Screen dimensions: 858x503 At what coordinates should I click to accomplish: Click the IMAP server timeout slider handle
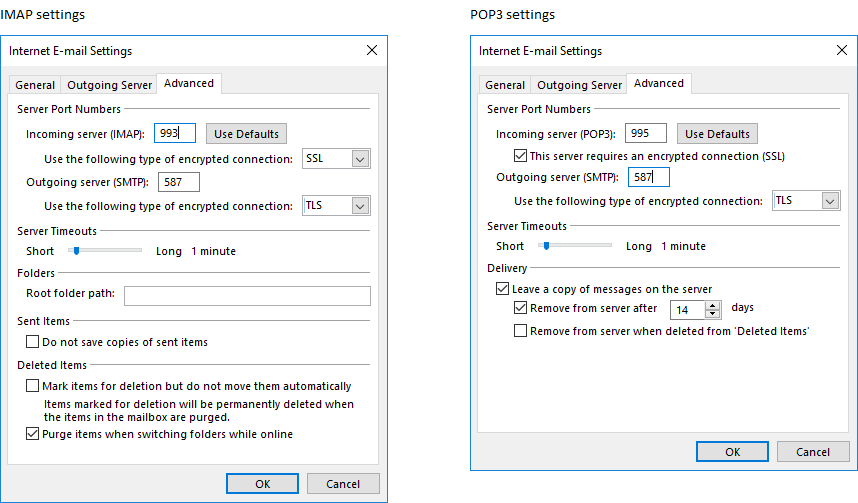click(75, 251)
